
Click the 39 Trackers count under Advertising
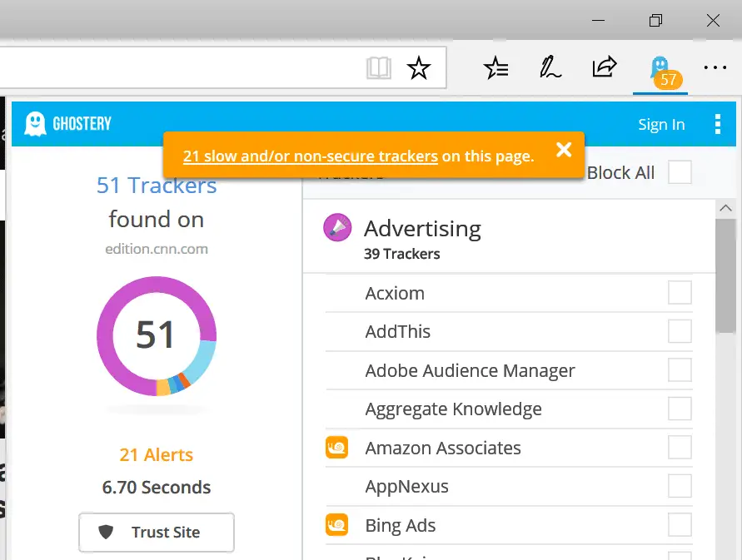pyautogui.click(x=401, y=254)
